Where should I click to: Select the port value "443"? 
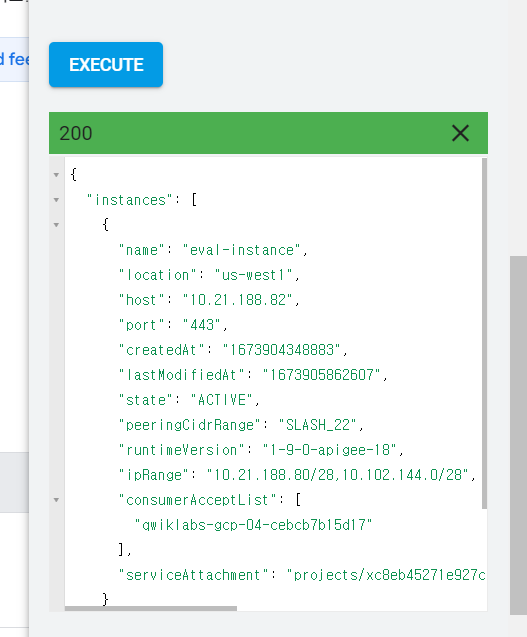tap(202, 325)
